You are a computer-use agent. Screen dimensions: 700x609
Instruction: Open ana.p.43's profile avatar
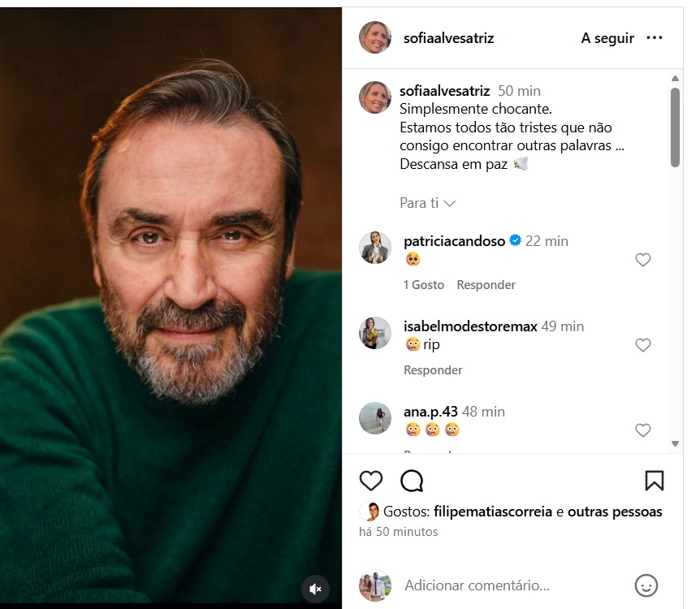(x=375, y=418)
